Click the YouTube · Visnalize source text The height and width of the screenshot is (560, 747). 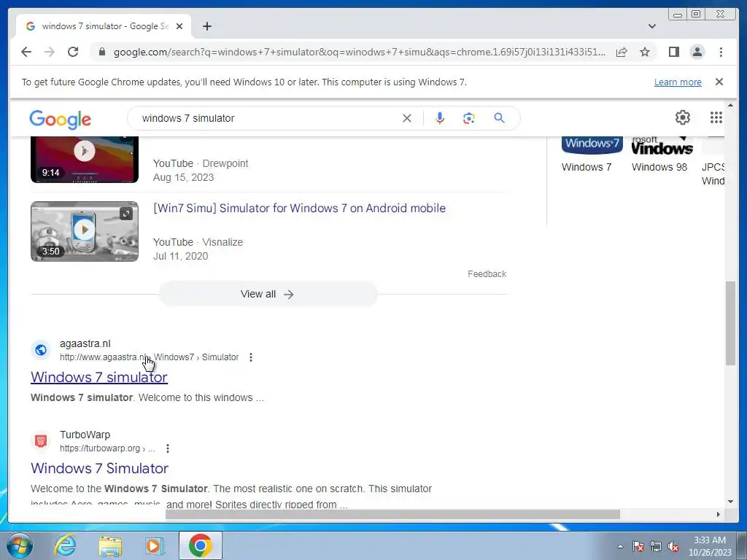[x=198, y=242]
